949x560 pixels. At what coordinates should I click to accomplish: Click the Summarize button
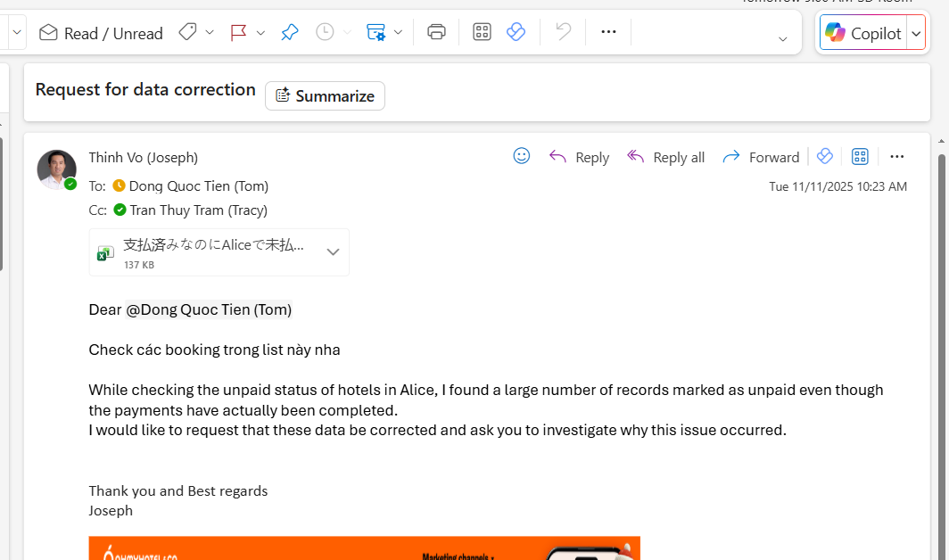click(x=325, y=96)
